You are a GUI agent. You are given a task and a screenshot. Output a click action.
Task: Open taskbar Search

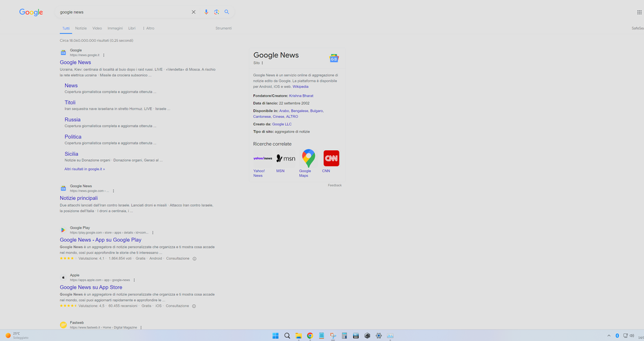pyautogui.click(x=287, y=336)
